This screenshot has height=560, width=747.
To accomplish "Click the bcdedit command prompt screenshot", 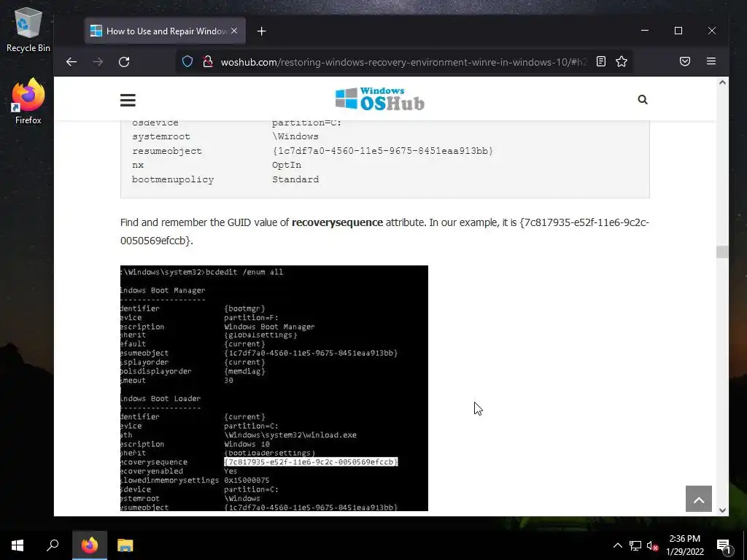I will click(x=274, y=388).
